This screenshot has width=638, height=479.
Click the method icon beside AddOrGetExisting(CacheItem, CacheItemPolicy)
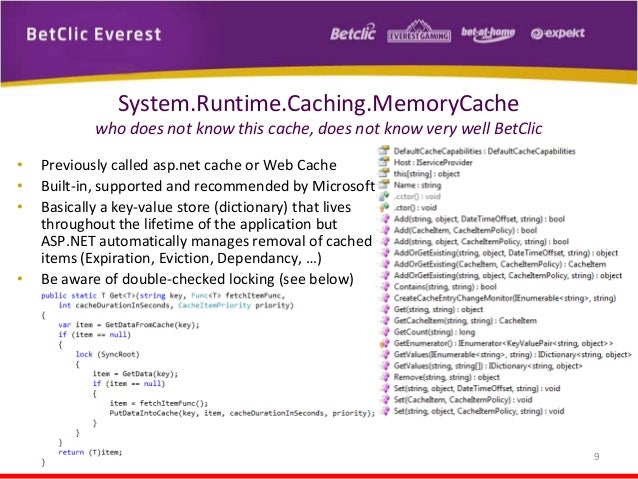click(x=385, y=264)
